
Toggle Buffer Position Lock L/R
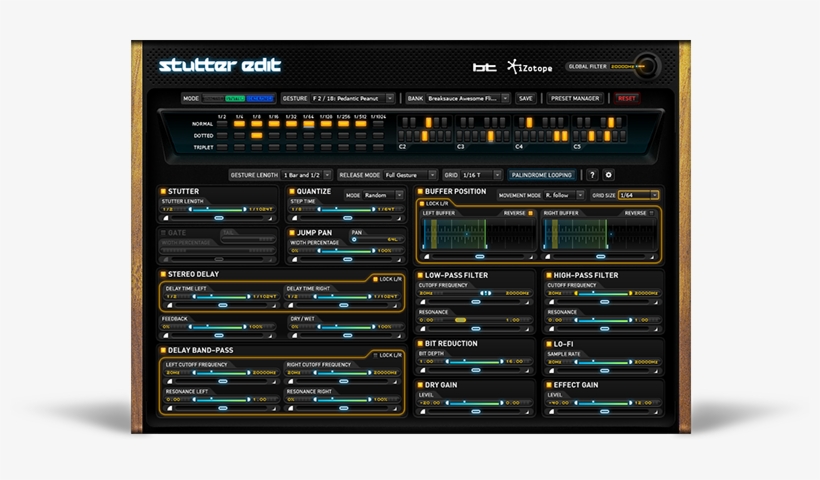[x=422, y=203]
